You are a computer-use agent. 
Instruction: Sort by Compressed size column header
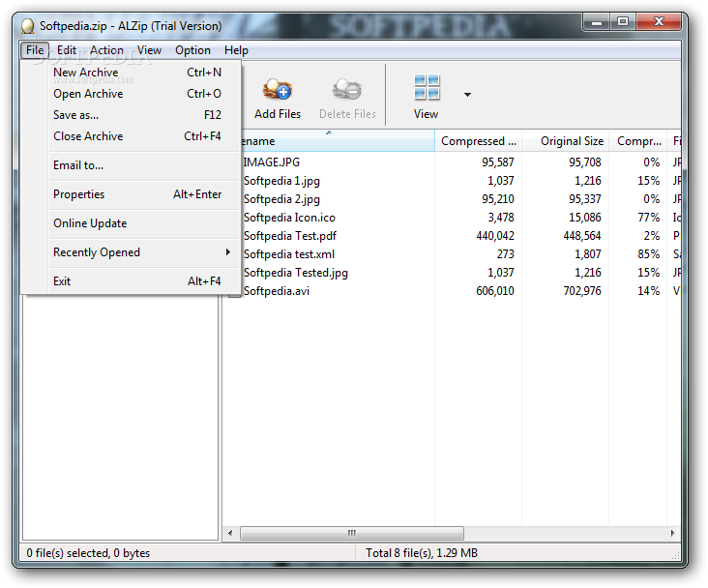click(478, 141)
